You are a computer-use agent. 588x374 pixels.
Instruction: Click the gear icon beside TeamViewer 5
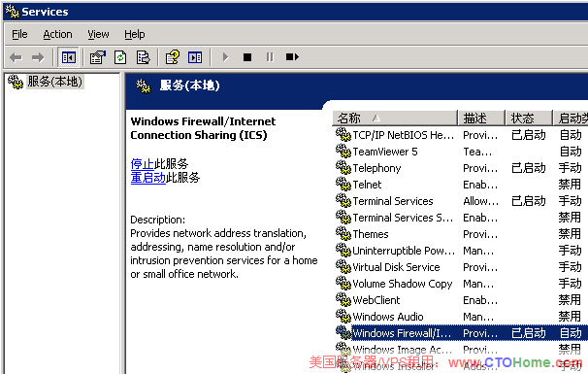coord(343,151)
